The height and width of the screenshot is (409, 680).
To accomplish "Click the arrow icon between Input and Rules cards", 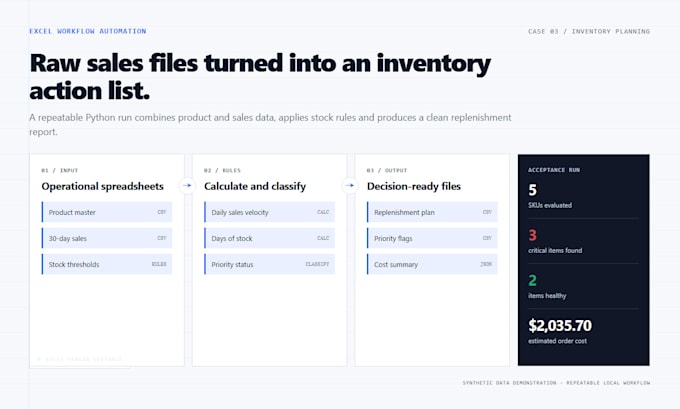I will click(x=187, y=186).
